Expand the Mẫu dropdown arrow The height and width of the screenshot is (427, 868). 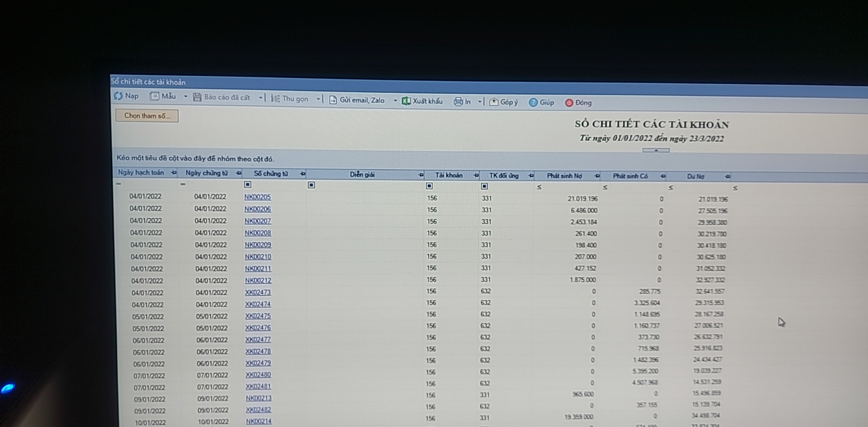click(x=185, y=97)
